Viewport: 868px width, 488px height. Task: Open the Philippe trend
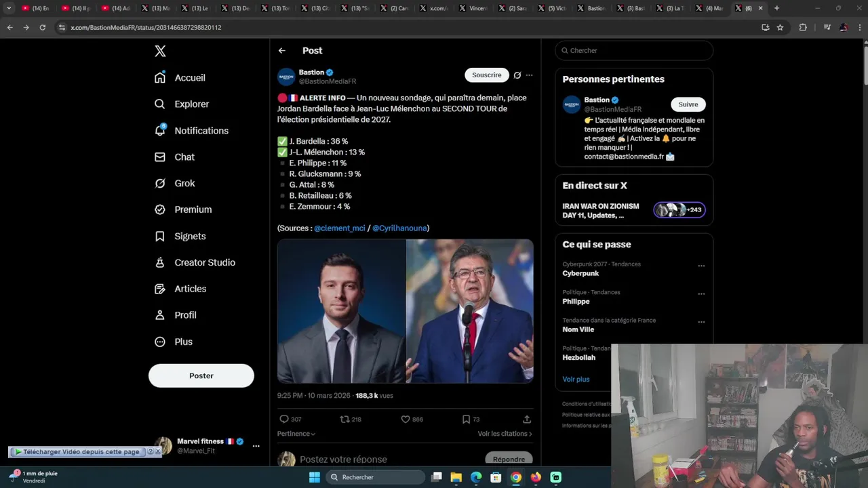pos(576,302)
